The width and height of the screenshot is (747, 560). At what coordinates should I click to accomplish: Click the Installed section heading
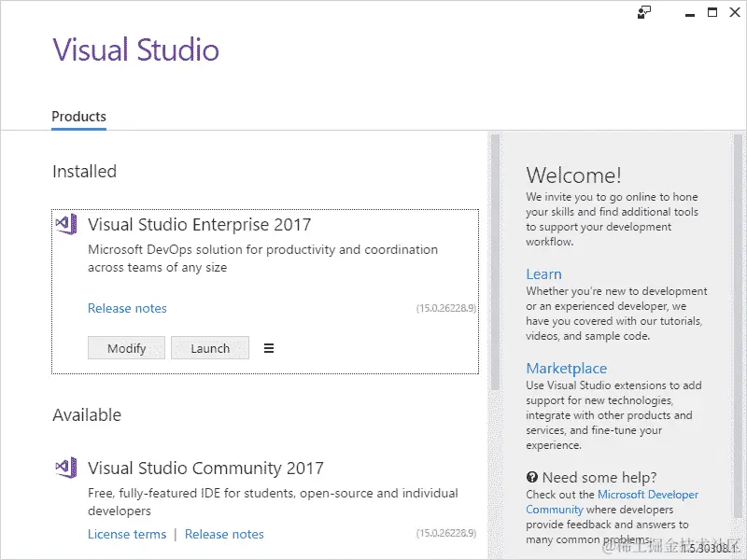coord(84,172)
